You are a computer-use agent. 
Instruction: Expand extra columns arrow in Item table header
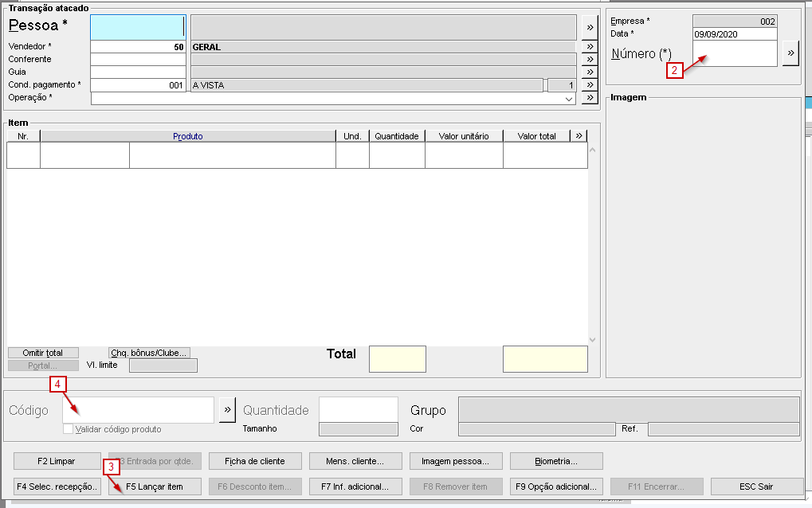pos(579,135)
